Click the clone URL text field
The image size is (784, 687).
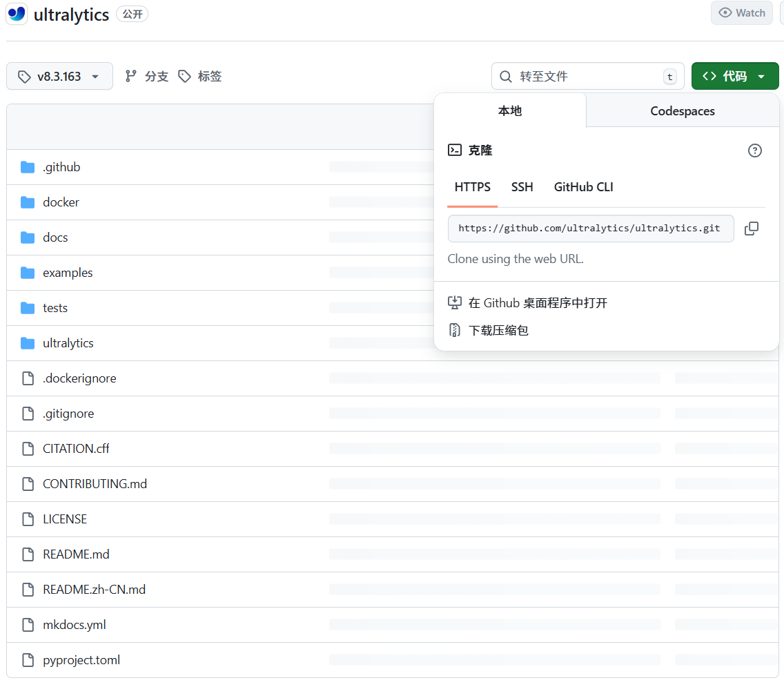[591, 229]
